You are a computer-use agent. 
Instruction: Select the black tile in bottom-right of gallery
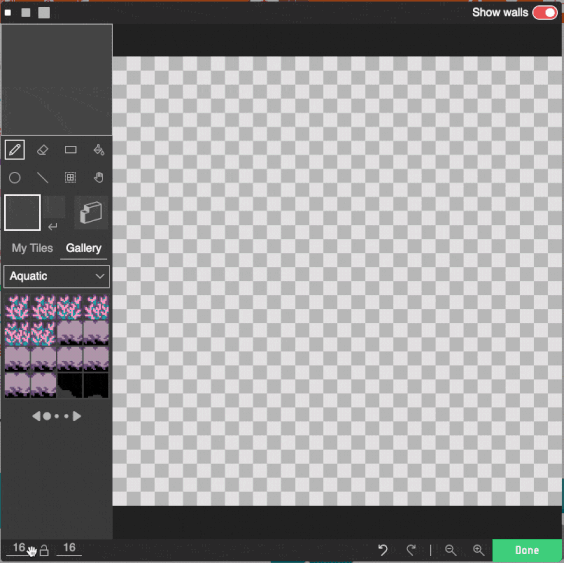[96, 385]
